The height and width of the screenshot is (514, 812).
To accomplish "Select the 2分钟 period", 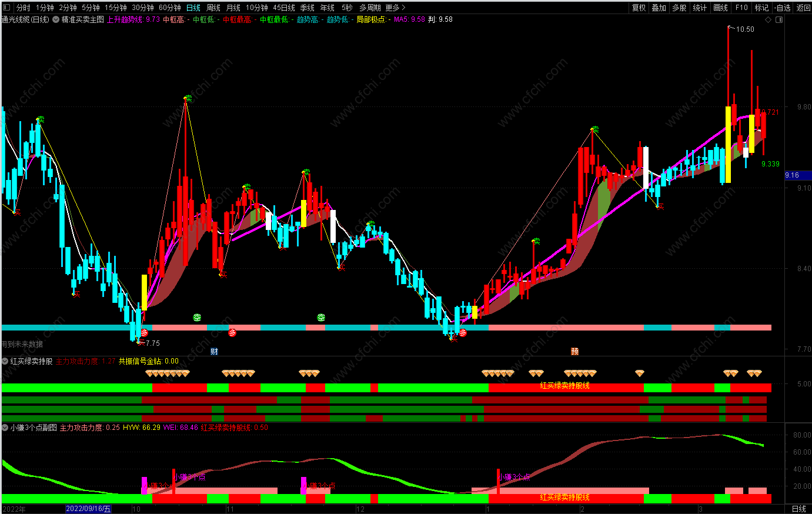I will pos(68,8).
